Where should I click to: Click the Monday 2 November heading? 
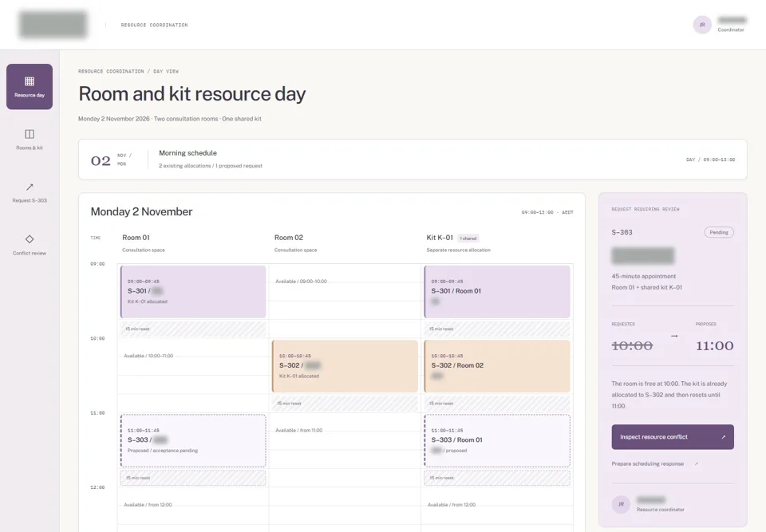point(141,211)
